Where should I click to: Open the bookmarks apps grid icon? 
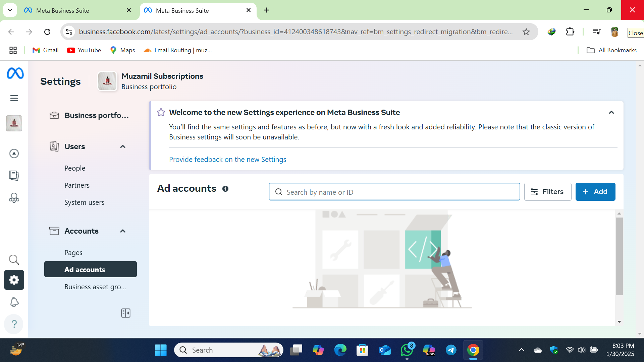[x=13, y=50]
